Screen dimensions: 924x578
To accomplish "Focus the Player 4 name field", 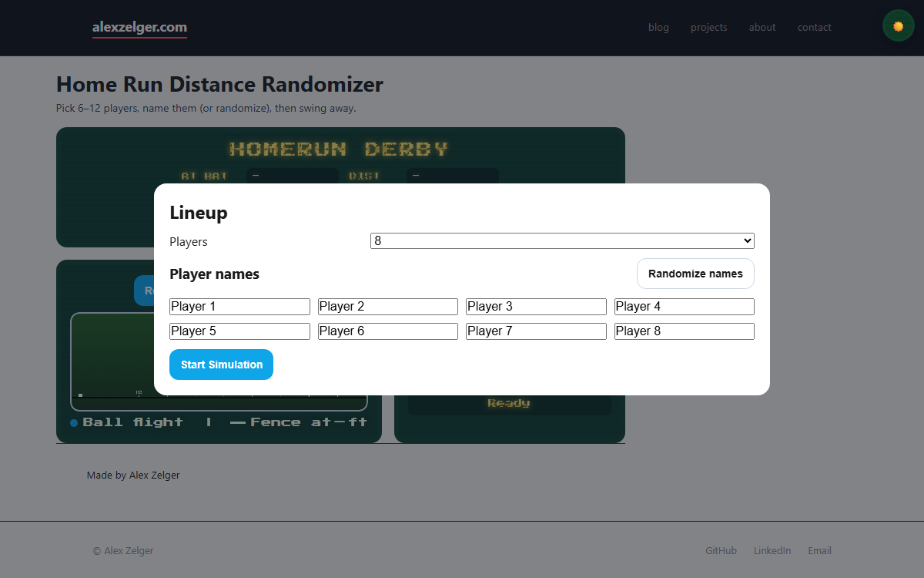I will [685, 307].
